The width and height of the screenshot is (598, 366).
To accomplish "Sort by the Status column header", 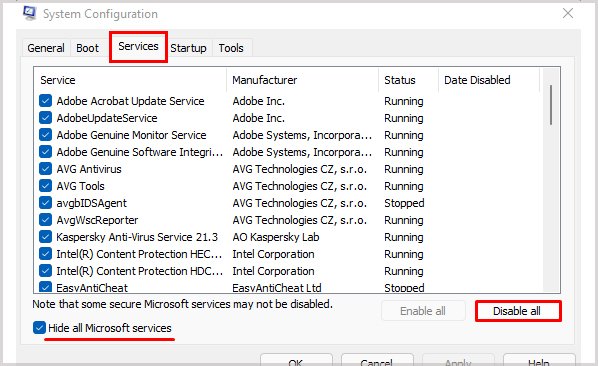I will [x=408, y=80].
